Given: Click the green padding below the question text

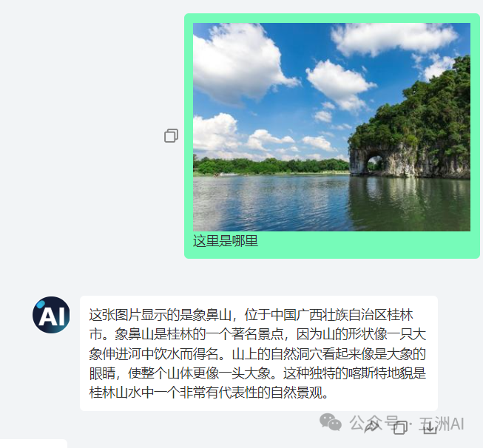Looking at the screenshot, I should tap(332, 254).
